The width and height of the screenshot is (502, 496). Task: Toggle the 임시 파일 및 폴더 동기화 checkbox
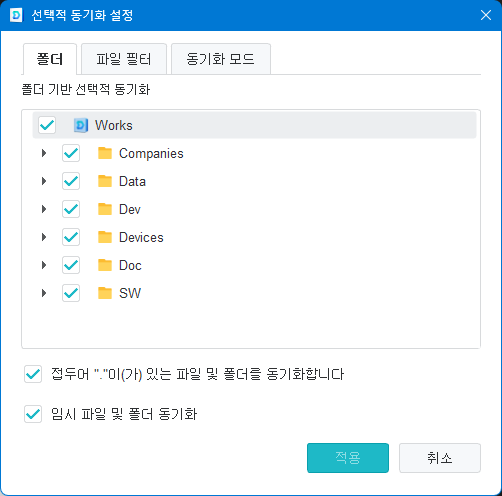tap(33, 414)
